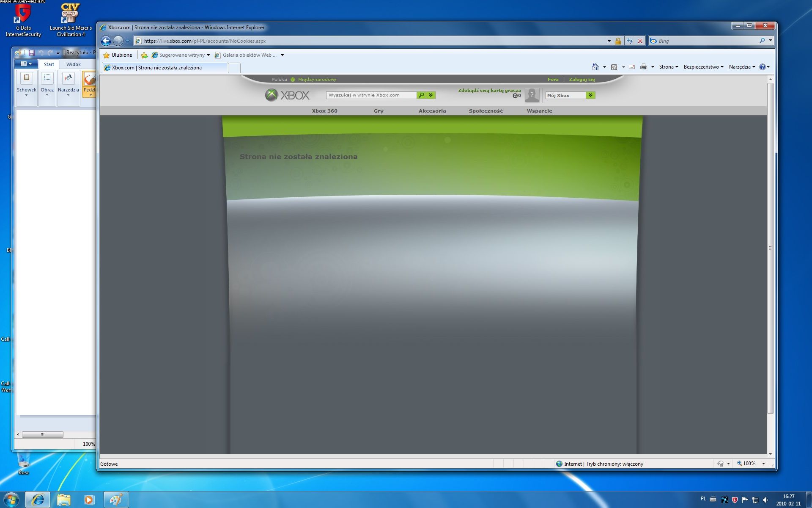
Task: Open address bar autocomplete dropdown
Action: (x=609, y=41)
